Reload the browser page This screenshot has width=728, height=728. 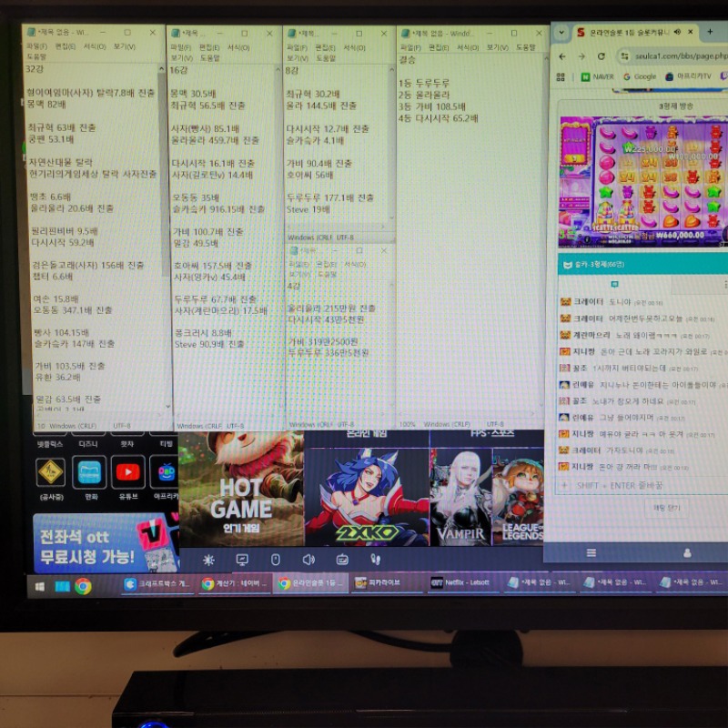point(602,56)
